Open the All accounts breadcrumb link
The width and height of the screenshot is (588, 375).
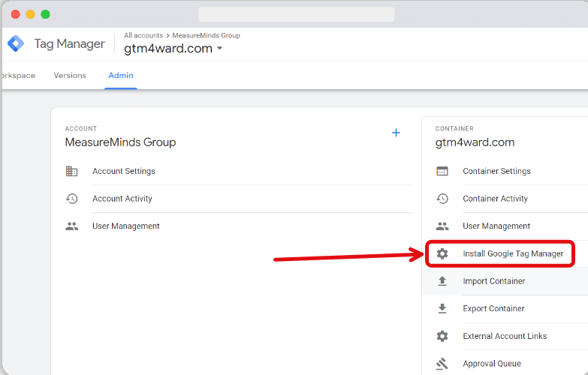[143, 35]
